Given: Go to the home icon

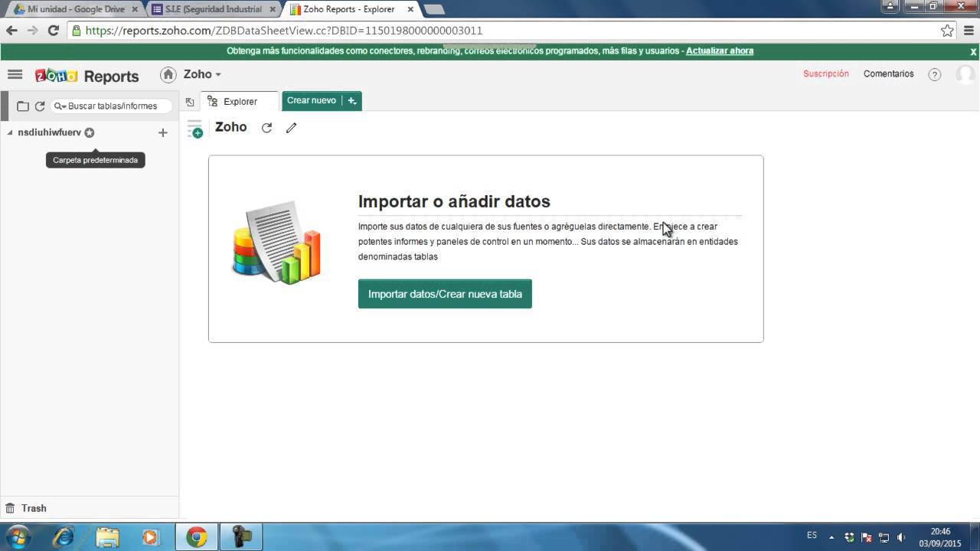Looking at the screenshot, I should pos(168,74).
